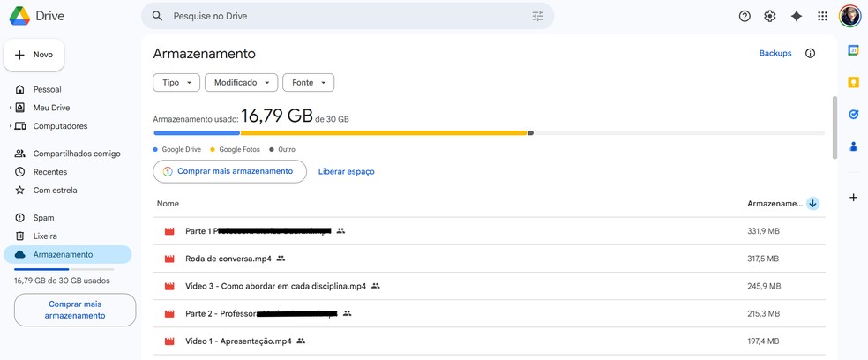Screen dimensions: 868x360
Task: Open the Modificado filter dropdown
Action: point(241,83)
